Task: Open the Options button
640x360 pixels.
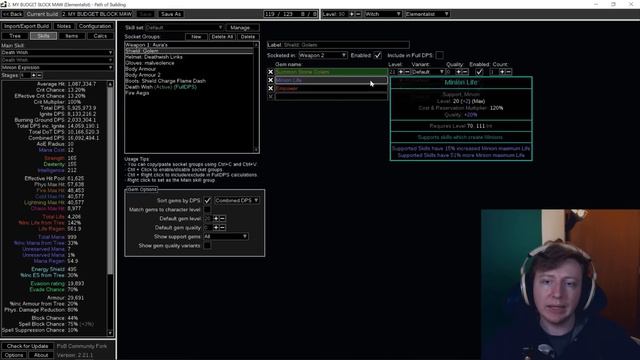Action: click(14, 355)
